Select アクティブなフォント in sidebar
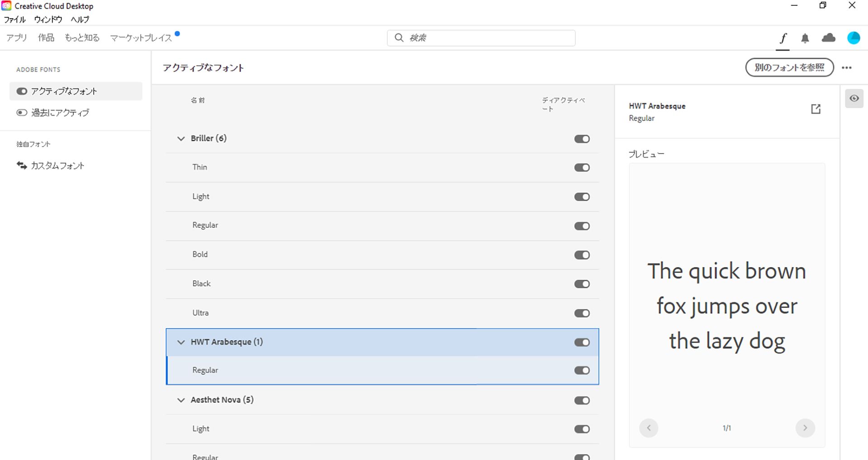This screenshot has width=868, height=460. [76, 91]
